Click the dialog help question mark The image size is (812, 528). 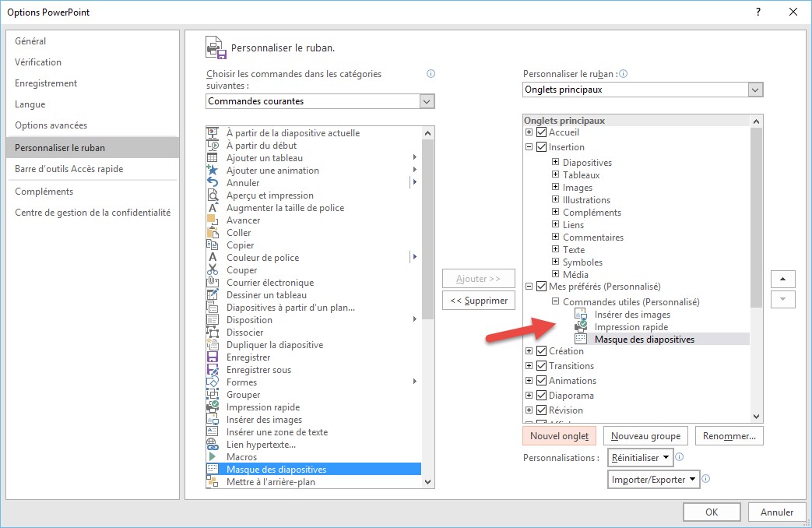tap(758, 12)
